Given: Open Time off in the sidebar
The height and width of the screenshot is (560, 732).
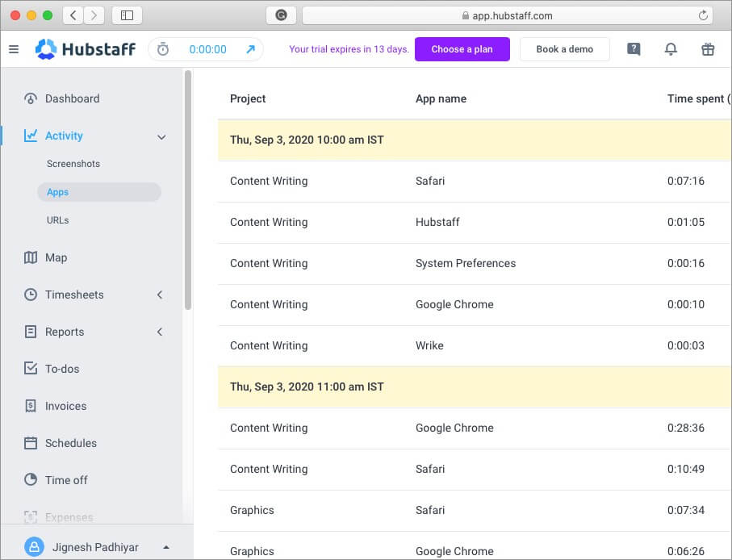Looking at the screenshot, I should (x=66, y=480).
